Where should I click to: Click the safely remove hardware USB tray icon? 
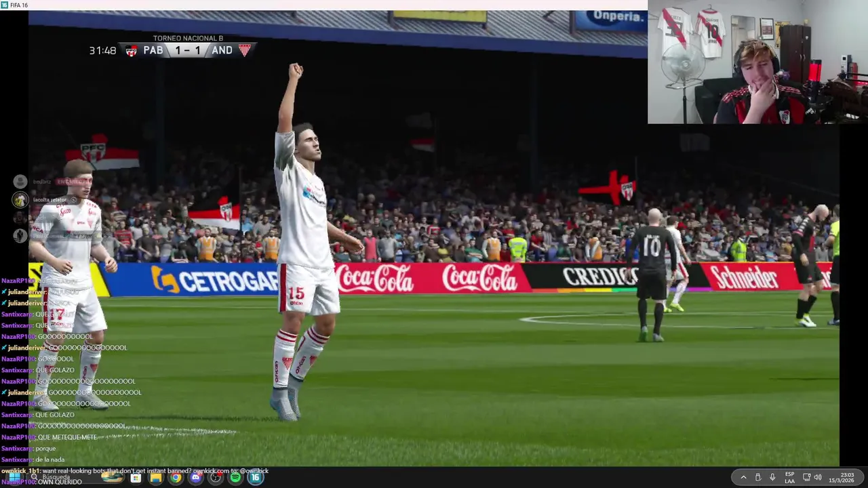click(x=758, y=477)
